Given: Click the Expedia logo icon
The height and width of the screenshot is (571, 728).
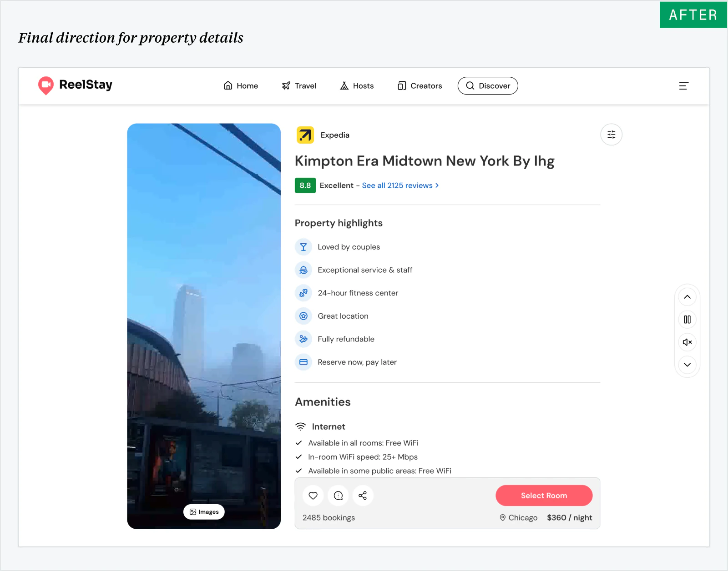Looking at the screenshot, I should (x=305, y=135).
